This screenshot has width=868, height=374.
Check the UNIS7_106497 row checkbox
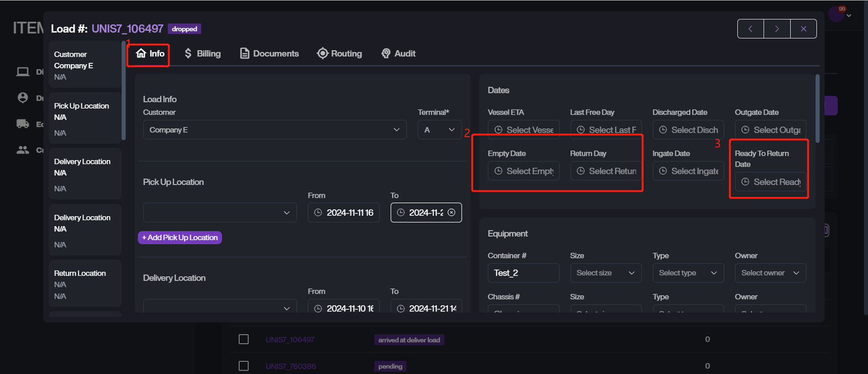point(244,339)
